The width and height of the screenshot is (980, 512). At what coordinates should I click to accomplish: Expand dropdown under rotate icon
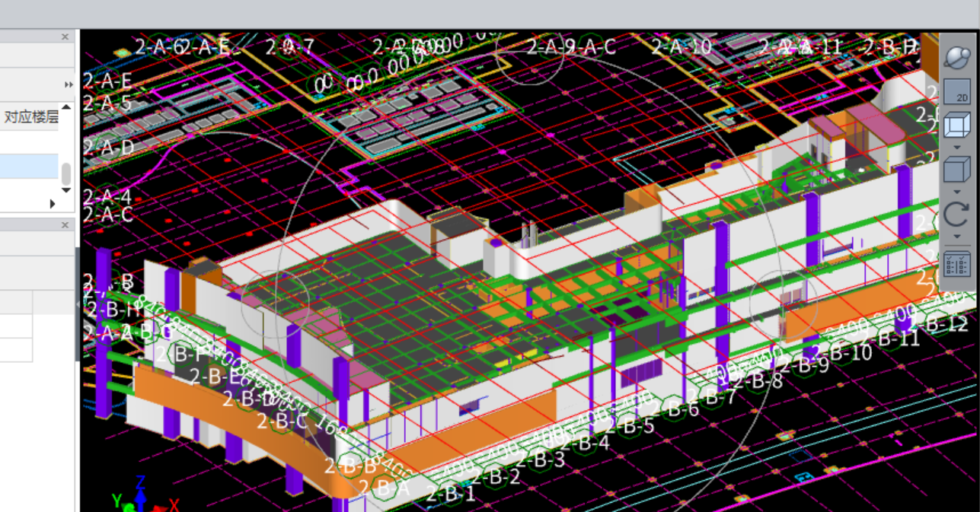(x=957, y=237)
